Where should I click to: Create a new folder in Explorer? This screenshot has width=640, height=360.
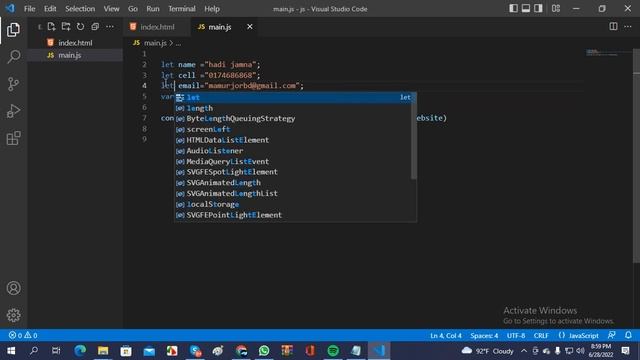click(x=66, y=27)
